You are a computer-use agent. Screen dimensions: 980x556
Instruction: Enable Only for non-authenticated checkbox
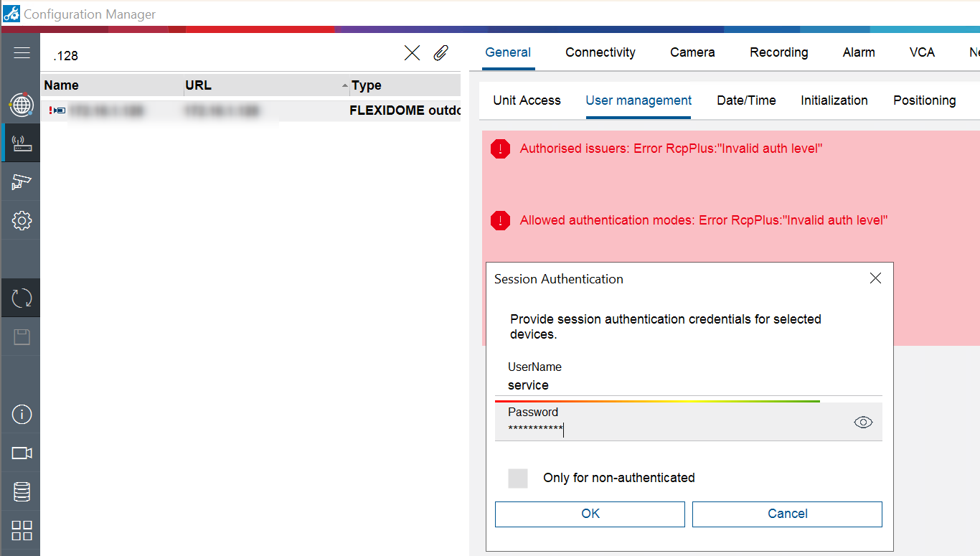point(518,478)
